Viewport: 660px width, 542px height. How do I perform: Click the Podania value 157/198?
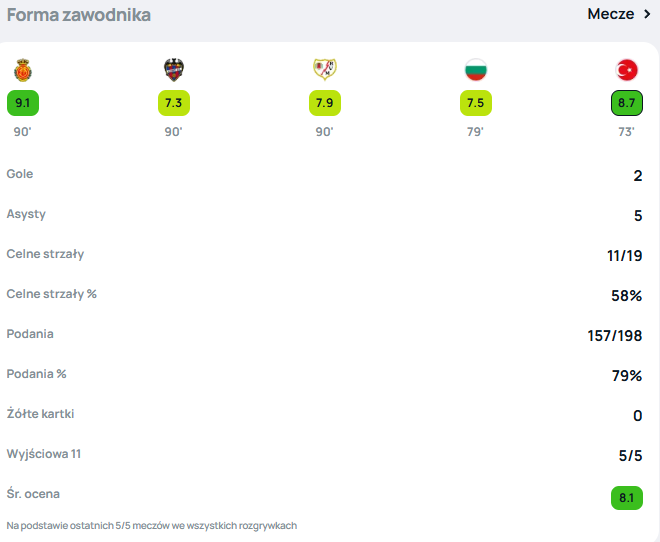615,335
